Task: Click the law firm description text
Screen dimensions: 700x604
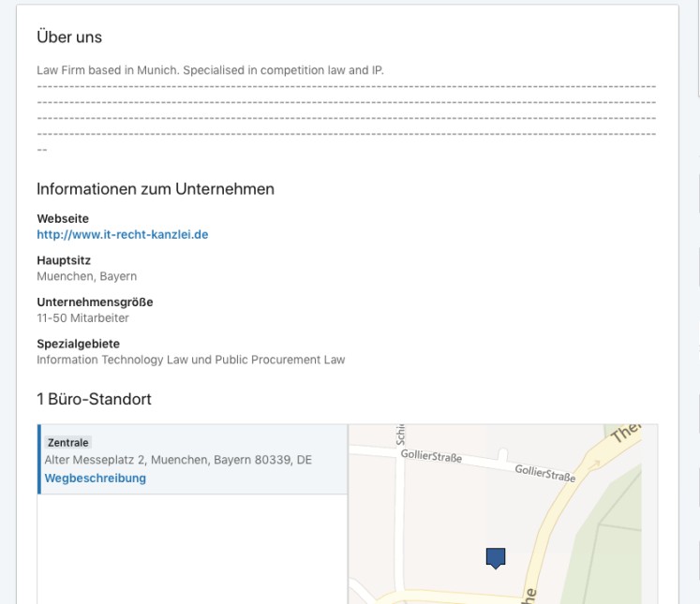Action: click(210, 70)
